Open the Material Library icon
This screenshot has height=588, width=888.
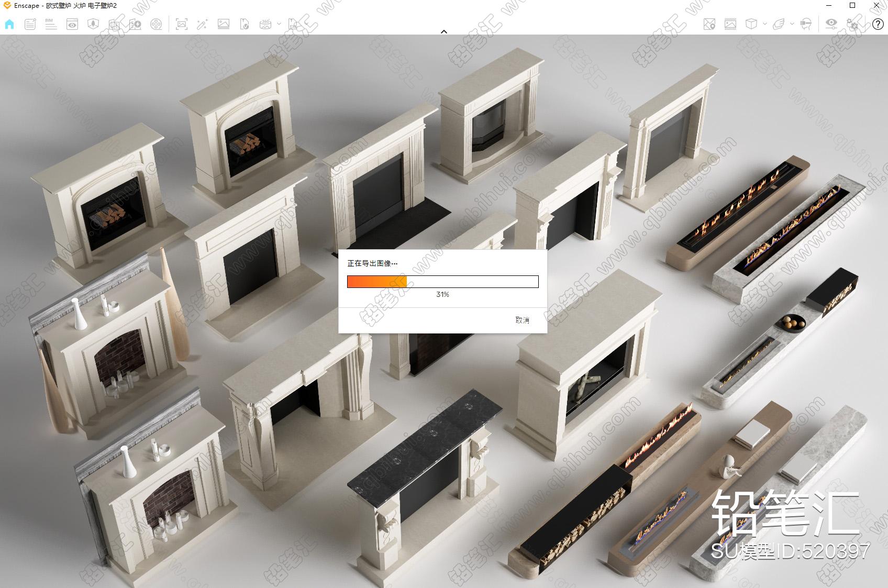coord(114,24)
